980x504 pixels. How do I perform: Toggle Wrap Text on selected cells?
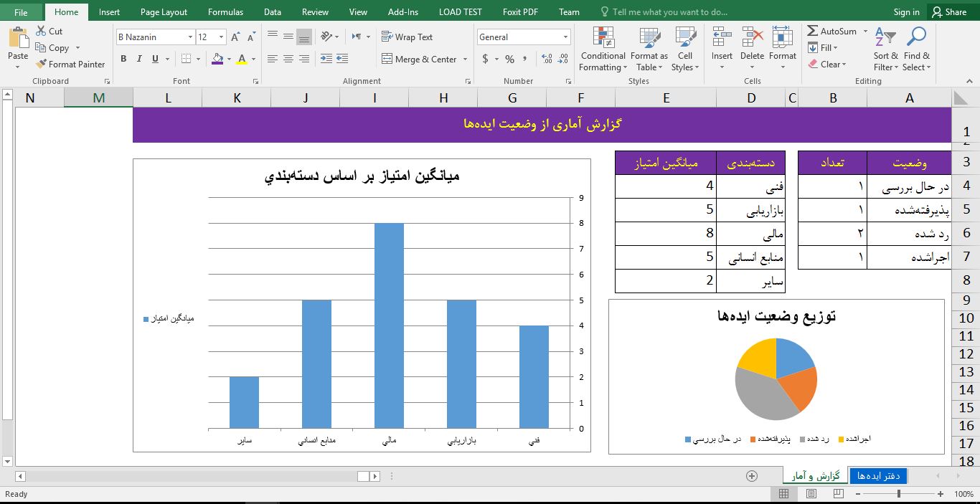coord(407,37)
